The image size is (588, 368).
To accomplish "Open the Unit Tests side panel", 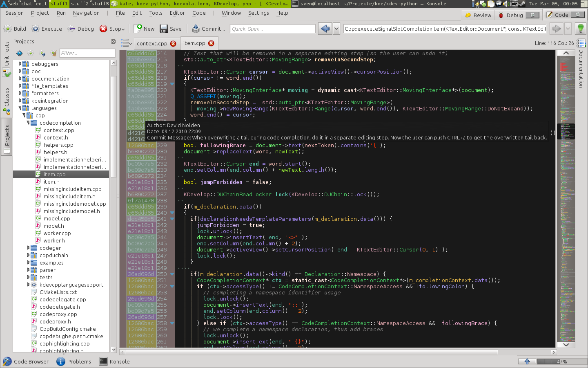I will coord(7,58).
